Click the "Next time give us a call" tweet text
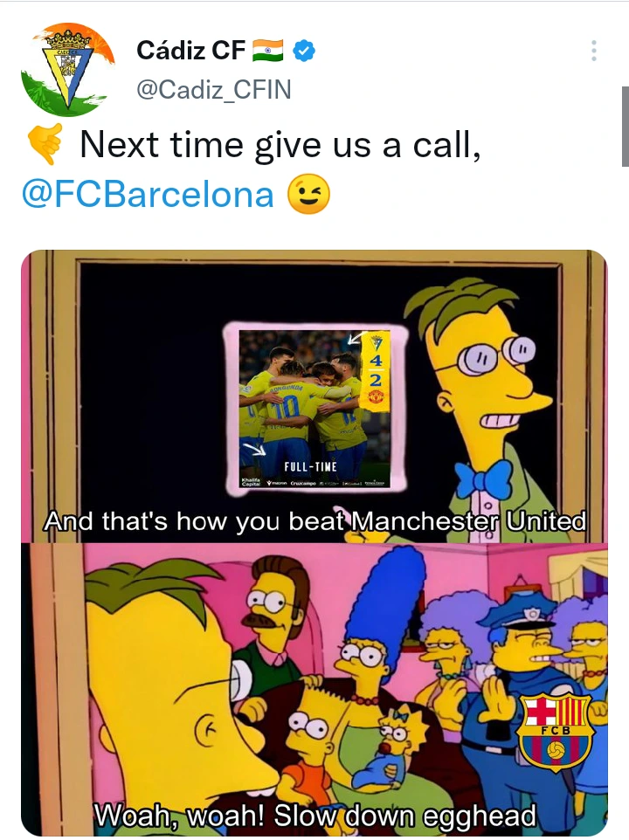The width and height of the screenshot is (629, 840). tap(280, 144)
